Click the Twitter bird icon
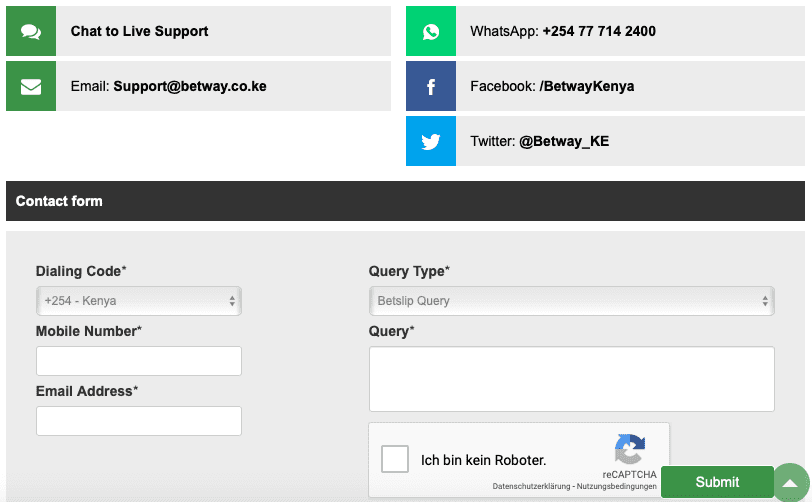Screen dimensions: 812x502 [431, 141]
